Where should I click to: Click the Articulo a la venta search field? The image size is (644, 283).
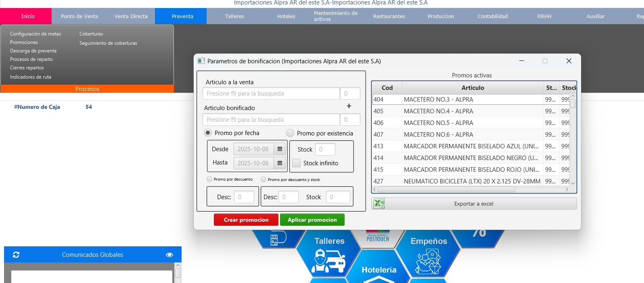pos(271,94)
